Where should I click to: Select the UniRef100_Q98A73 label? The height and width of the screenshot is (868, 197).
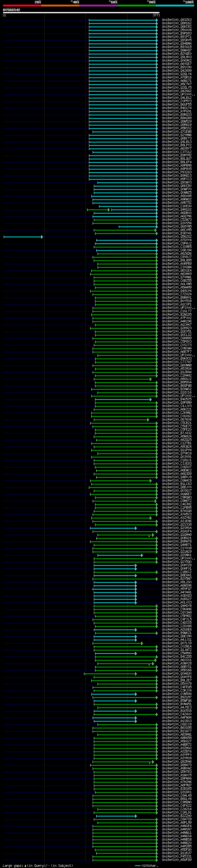pos(177,765)
